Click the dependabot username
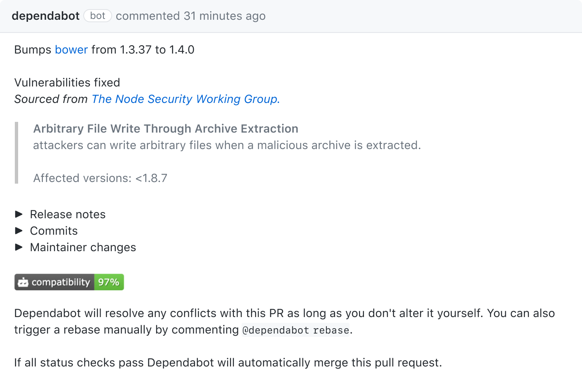 click(45, 16)
